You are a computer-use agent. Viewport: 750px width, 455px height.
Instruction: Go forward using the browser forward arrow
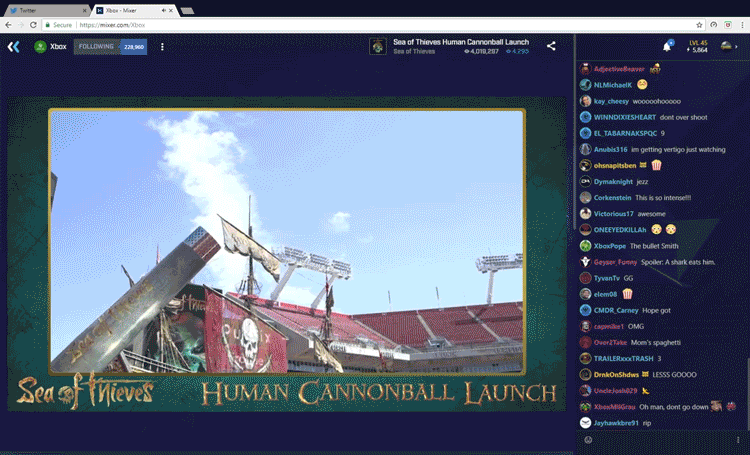click(x=21, y=25)
